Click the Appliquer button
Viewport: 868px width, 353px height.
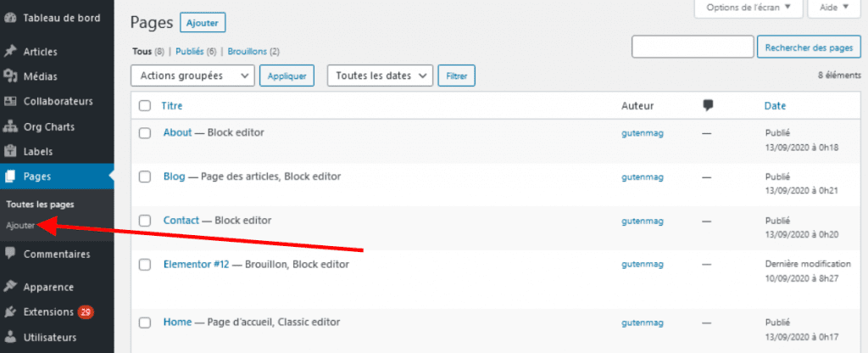(287, 76)
